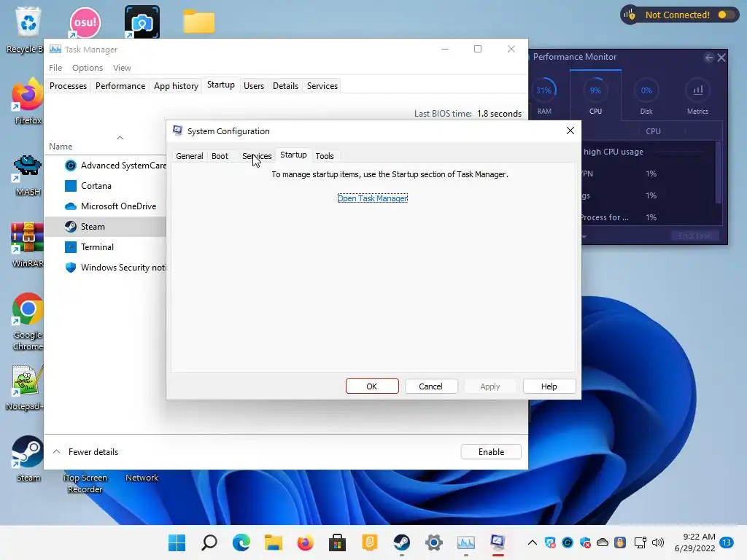This screenshot has width=747, height=560.
Task: Click the Name column sort arrow
Action: (120, 138)
